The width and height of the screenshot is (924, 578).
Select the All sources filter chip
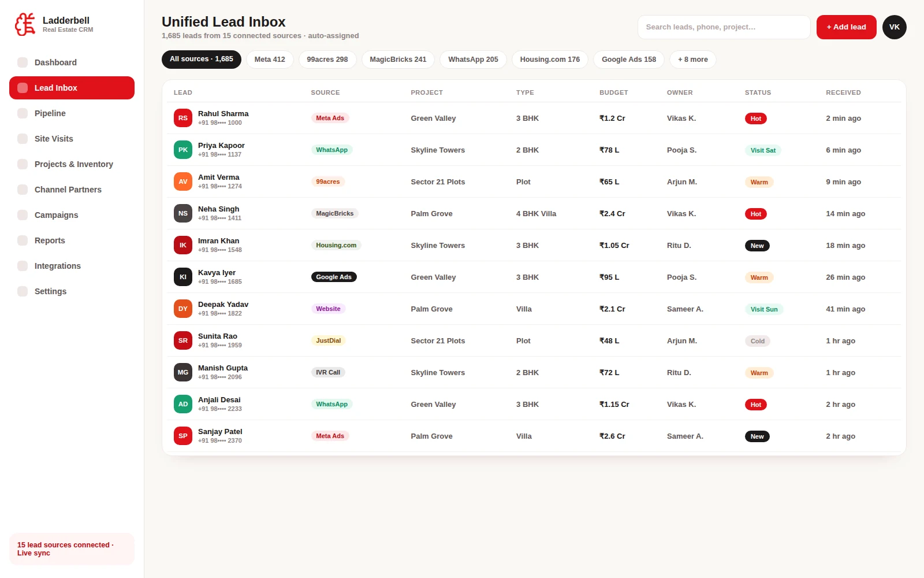point(202,60)
